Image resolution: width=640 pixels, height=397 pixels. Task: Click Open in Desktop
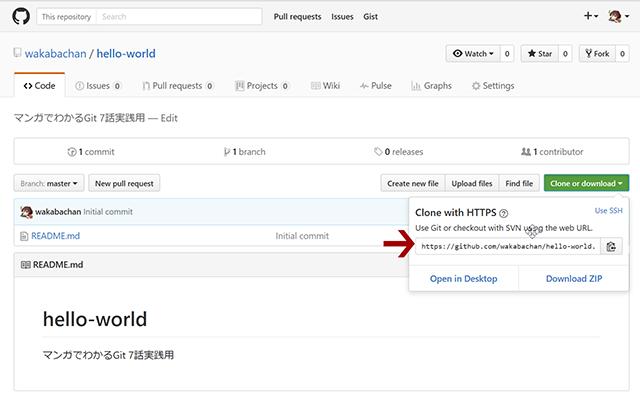464,279
